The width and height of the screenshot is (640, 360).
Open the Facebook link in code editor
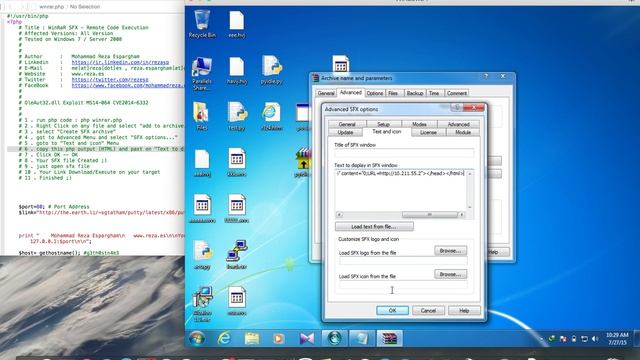(x=128, y=85)
